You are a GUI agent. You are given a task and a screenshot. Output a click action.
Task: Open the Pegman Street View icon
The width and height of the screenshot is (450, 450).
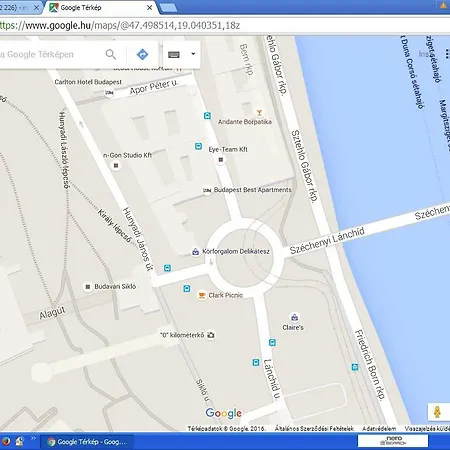(437, 412)
